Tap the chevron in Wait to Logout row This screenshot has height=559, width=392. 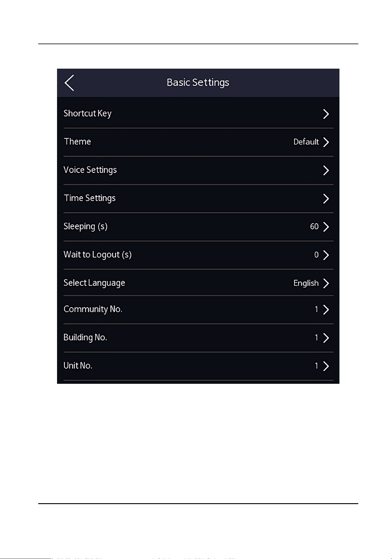(326, 255)
